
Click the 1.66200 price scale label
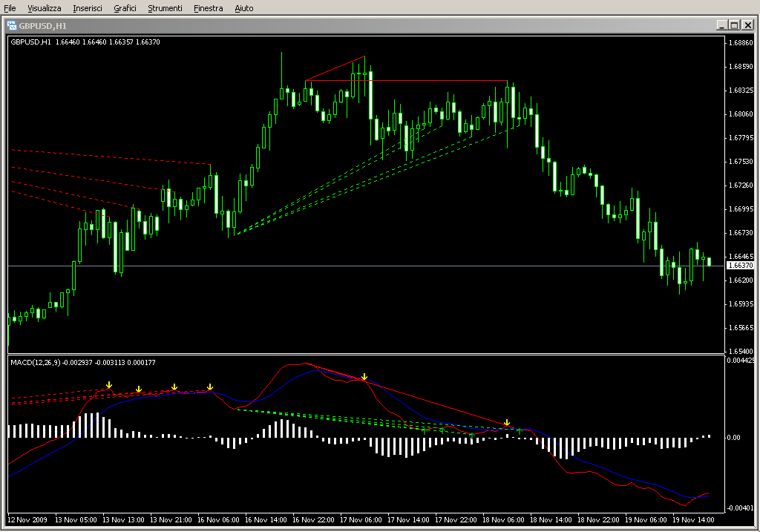741,280
